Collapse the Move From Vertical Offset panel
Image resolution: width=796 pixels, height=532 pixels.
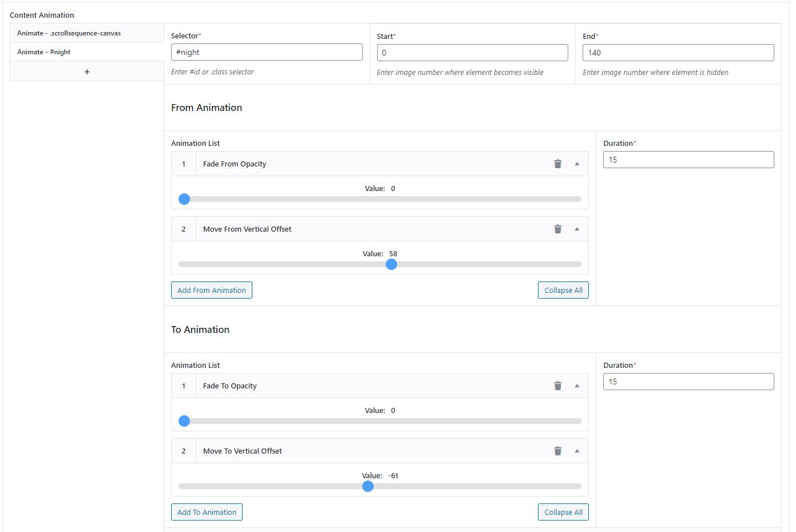pos(577,229)
